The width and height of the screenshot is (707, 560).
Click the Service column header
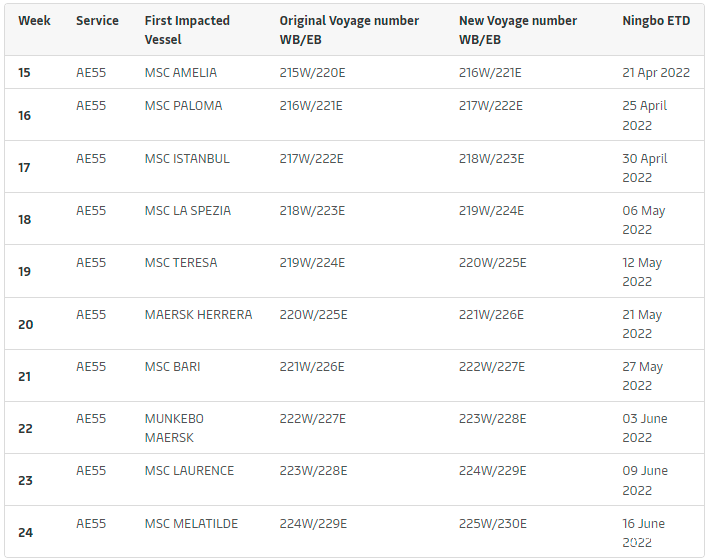[x=97, y=21]
